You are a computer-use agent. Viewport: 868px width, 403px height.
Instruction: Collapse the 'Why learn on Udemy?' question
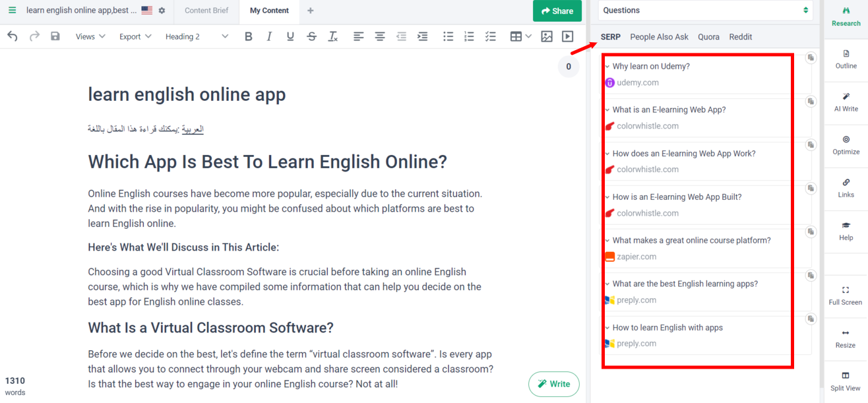(607, 65)
